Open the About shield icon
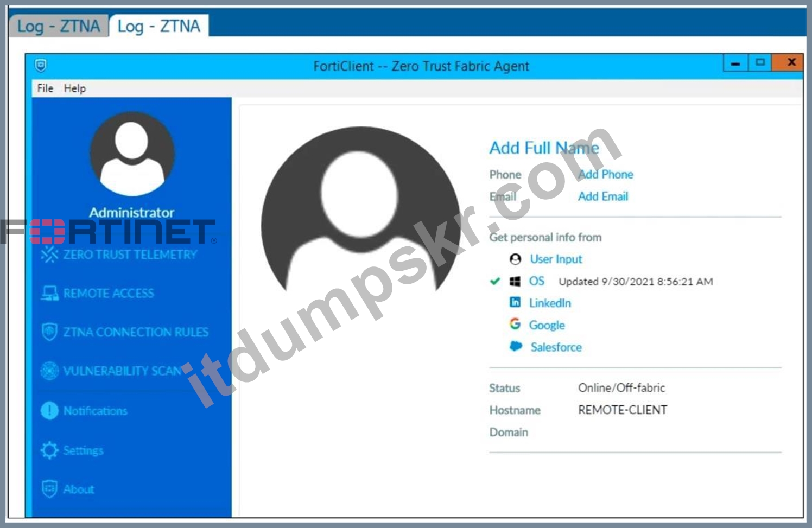The height and width of the screenshot is (528, 812). (49, 489)
